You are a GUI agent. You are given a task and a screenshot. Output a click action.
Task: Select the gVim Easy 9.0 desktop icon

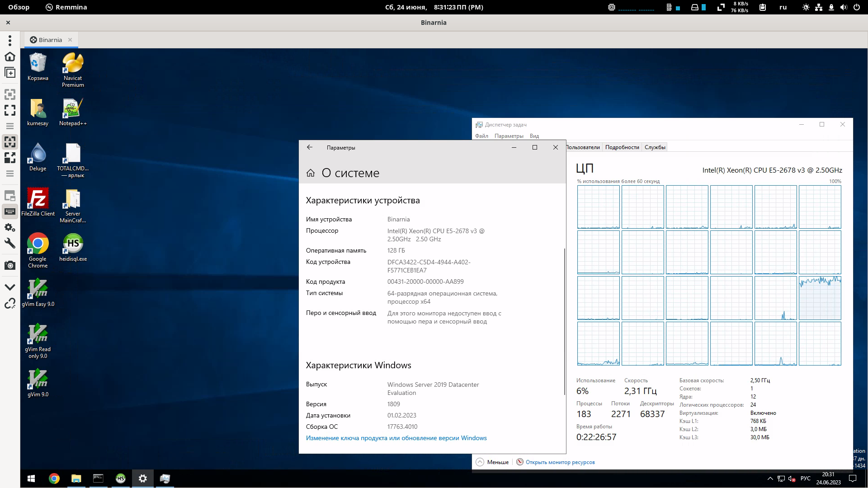pyautogui.click(x=38, y=293)
